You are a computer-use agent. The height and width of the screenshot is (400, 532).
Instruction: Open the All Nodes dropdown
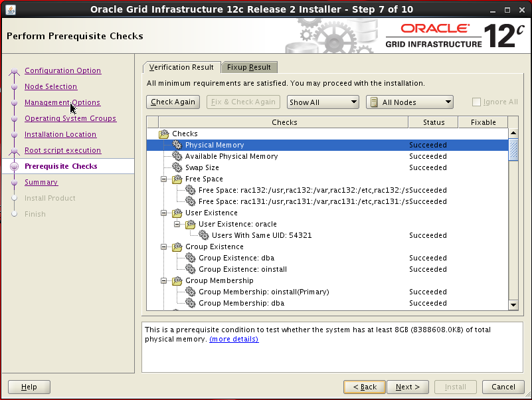pos(410,102)
